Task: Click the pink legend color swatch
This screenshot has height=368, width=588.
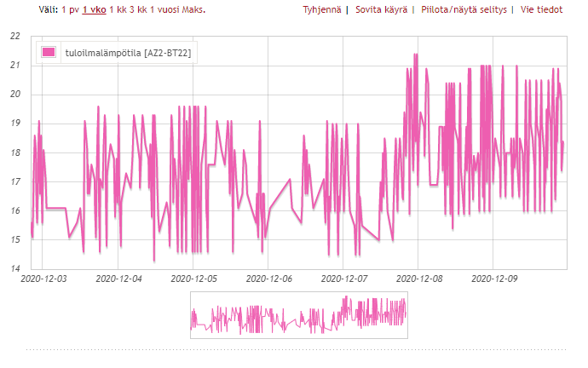Action: [49, 52]
